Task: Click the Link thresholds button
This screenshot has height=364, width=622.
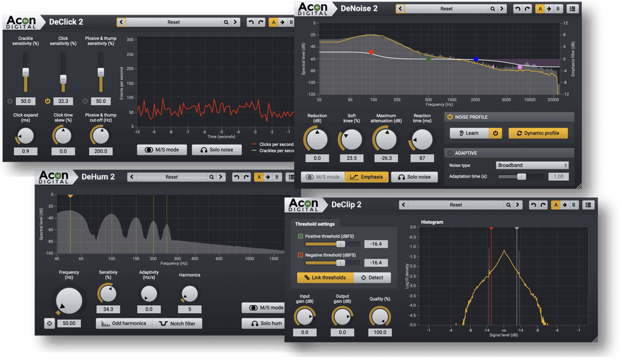Action: point(324,277)
